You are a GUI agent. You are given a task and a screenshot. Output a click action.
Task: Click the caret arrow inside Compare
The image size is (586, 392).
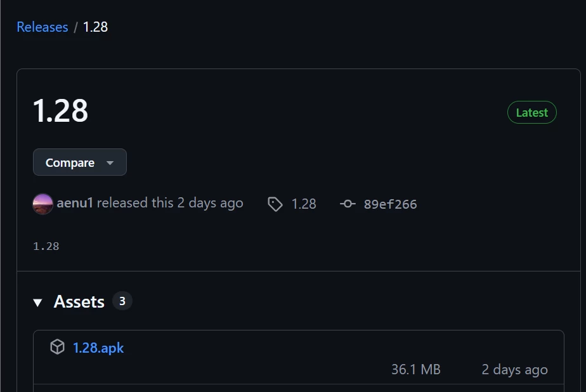click(110, 163)
